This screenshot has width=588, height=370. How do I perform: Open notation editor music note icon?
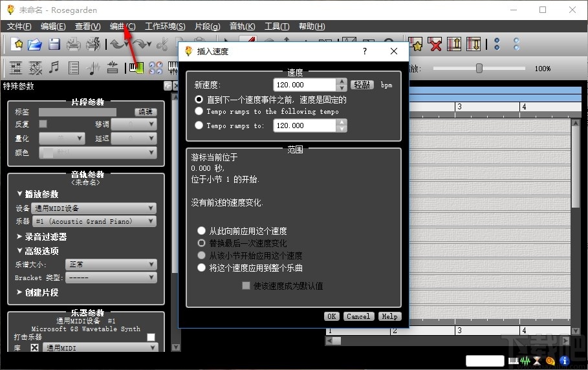click(54, 68)
